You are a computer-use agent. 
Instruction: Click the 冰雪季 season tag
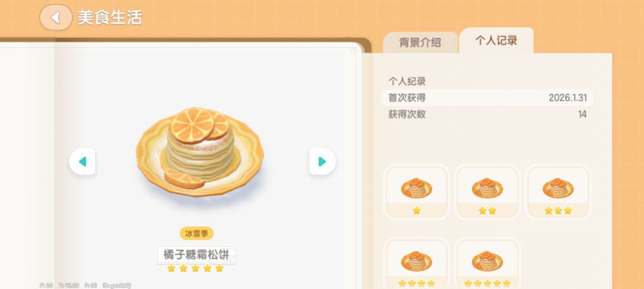click(196, 233)
